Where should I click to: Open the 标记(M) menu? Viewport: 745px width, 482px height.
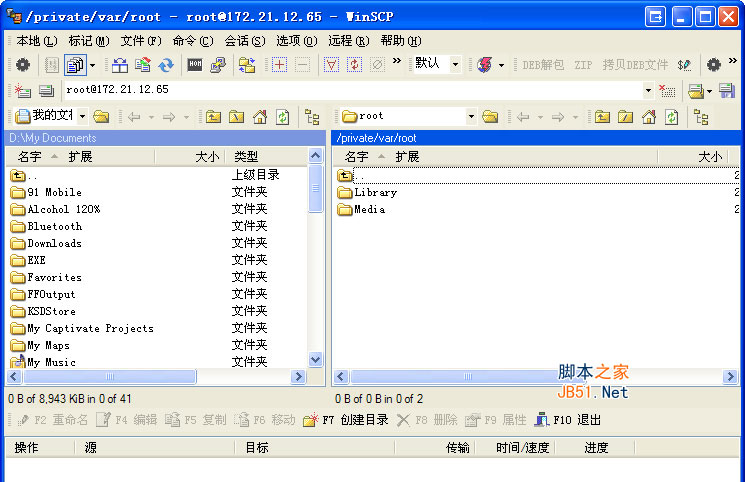89,41
